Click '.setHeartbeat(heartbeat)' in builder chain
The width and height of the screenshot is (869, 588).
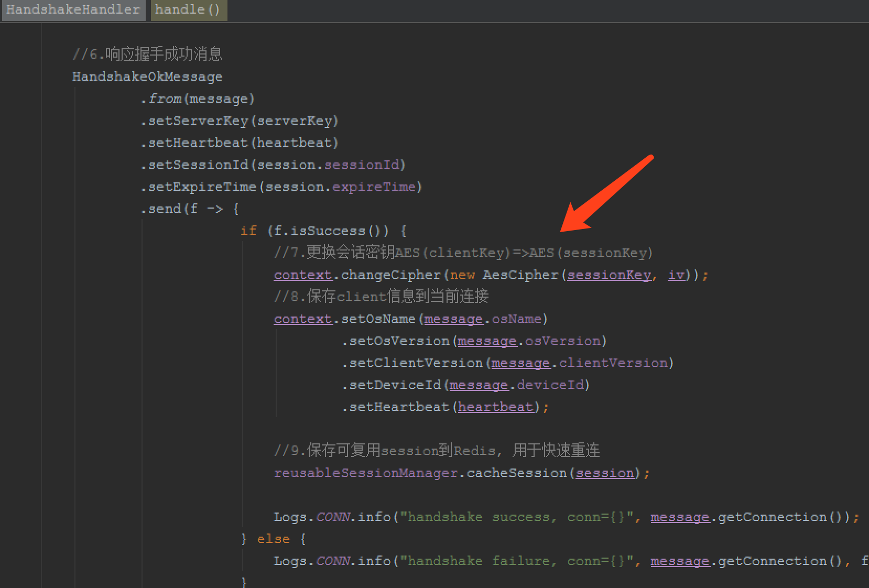click(x=240, y=143)
